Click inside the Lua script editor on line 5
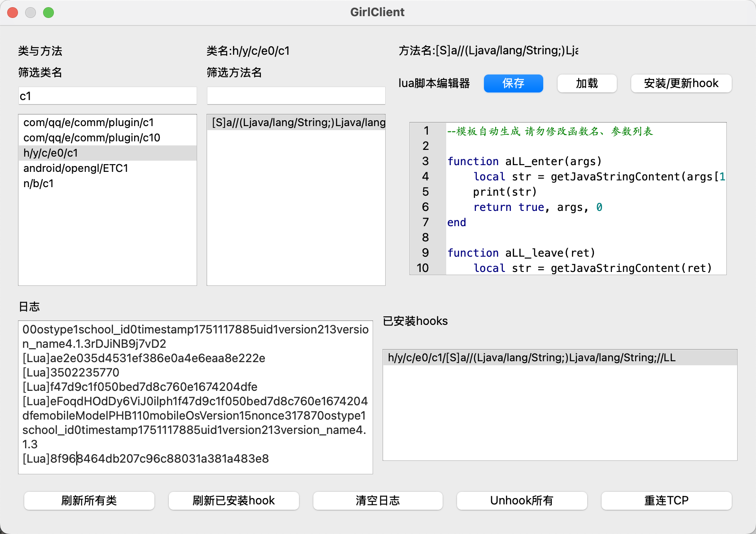Viewport: 756px width, 534px height. coord(505,192)
